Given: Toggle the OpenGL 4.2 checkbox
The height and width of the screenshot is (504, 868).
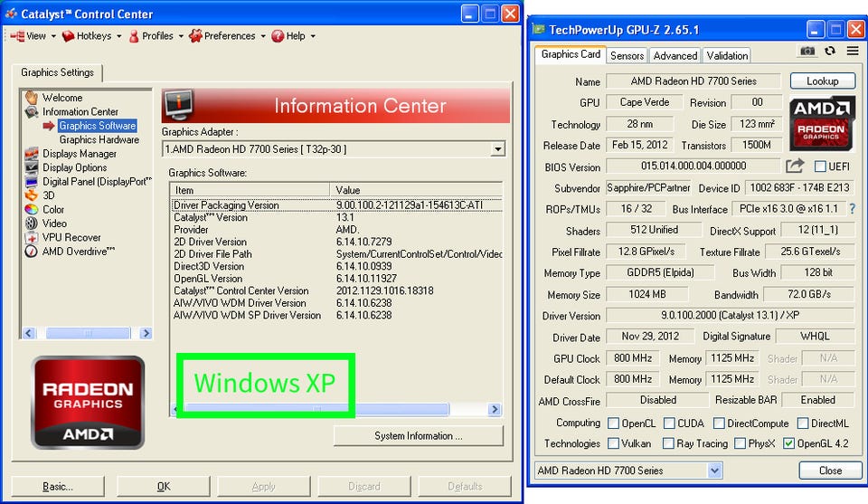Looking at the screenshot, I should pos(788,443).
